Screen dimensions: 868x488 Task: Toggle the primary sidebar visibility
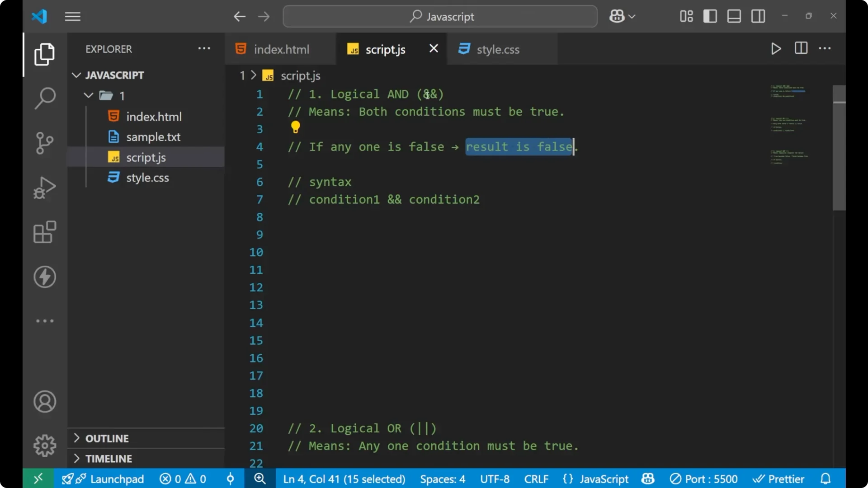point(710,16)
